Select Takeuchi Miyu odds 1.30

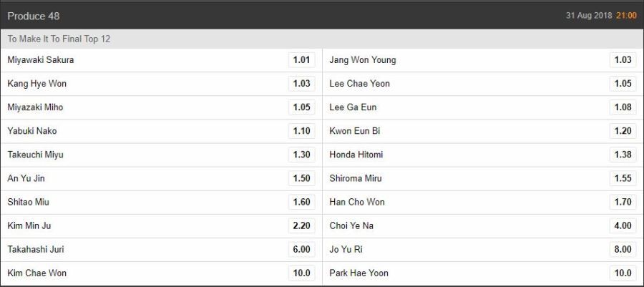tap(301, 155)
